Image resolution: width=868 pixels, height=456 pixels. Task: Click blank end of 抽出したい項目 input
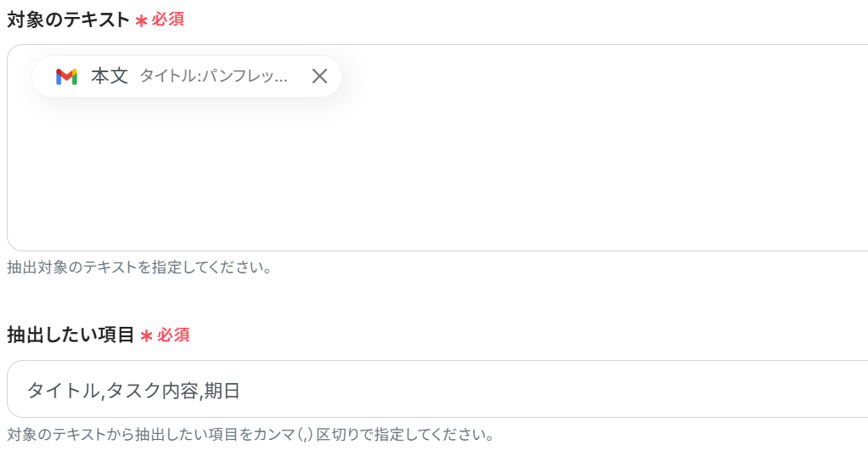point(679,391)
